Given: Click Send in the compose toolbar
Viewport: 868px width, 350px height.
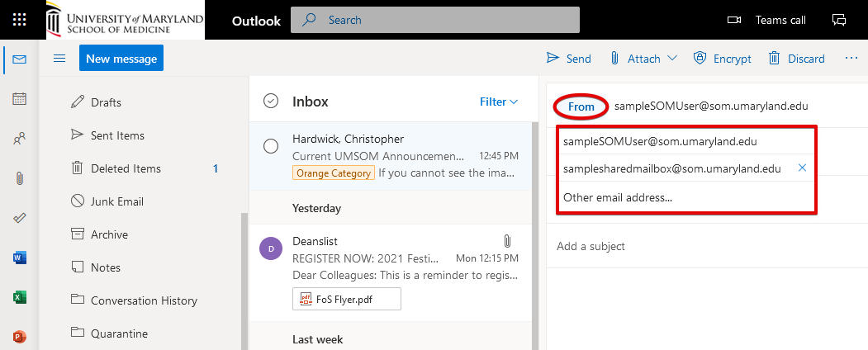Looking at the screenshot, I should point(569,59).
